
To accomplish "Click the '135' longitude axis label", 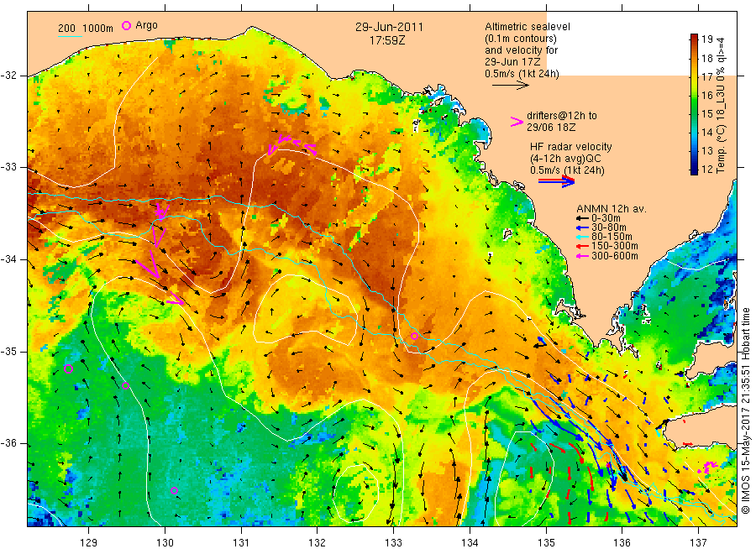I will point(546,543).
